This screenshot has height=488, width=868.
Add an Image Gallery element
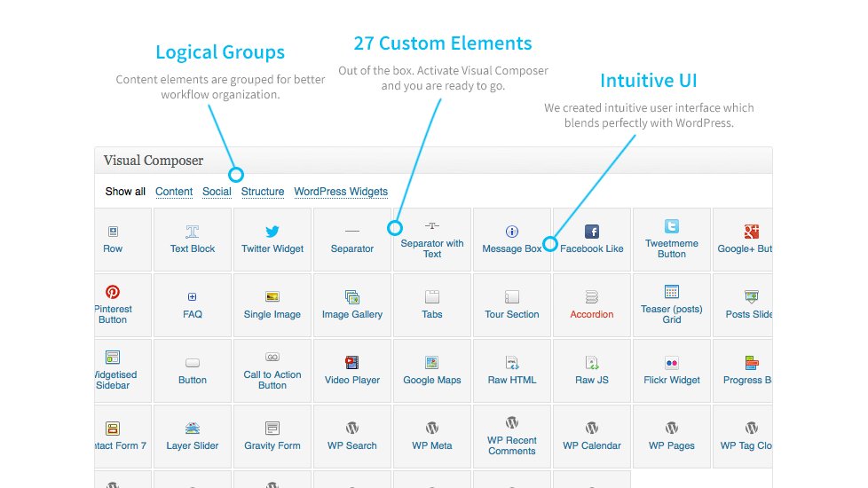(x=352, y=305)
